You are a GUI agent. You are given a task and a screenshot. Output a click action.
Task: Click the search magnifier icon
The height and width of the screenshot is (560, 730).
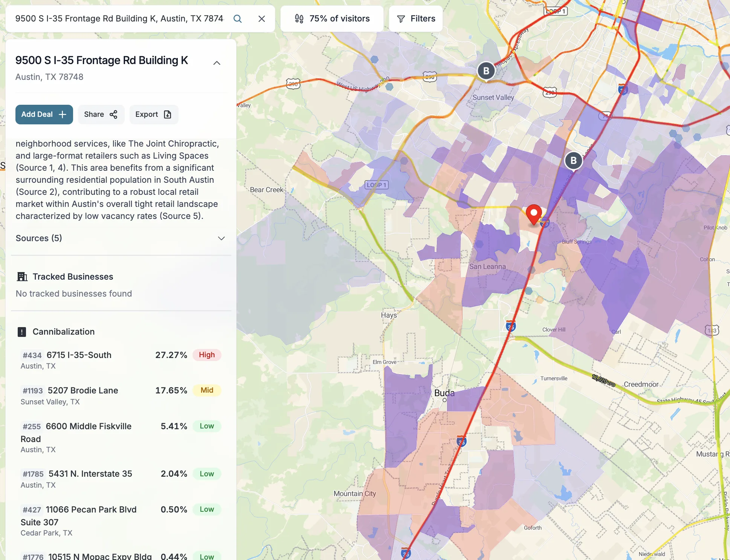[x=237, y=19]
